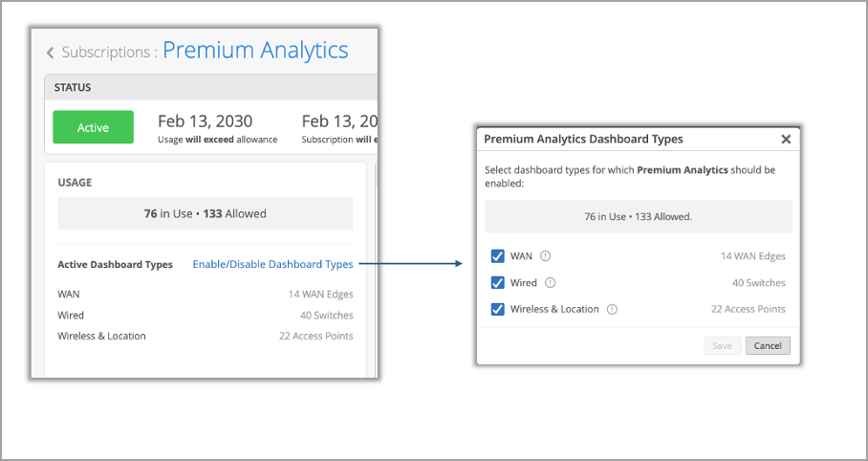Image resolution: width=868 pixels, height=461 pixels.
Task: Toggle the Wired dashboard type checkbox
Action: click(497, 283)
